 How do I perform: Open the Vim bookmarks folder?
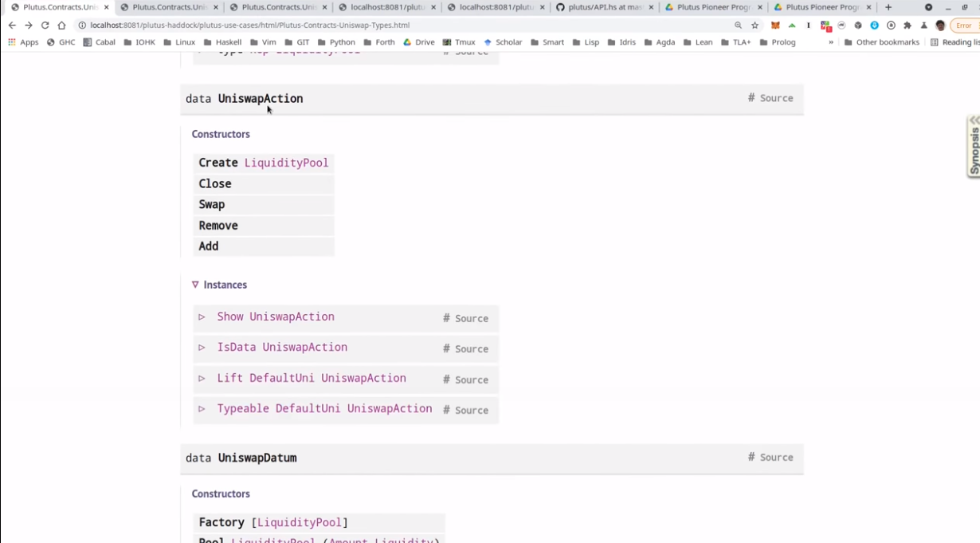pos(263,42)
